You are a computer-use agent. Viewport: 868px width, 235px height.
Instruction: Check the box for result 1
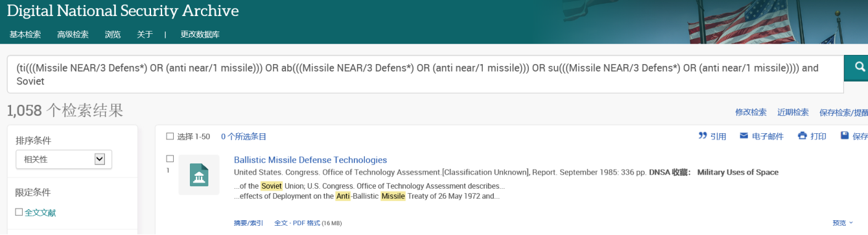coord(170,159)
